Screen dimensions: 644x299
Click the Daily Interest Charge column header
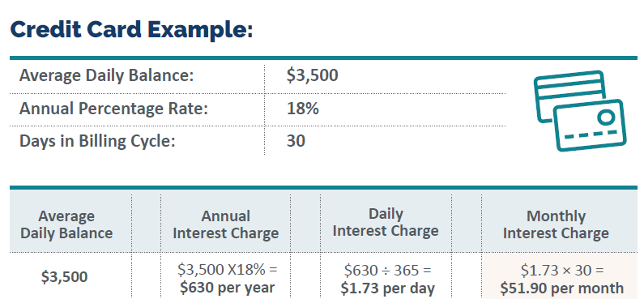386,222
